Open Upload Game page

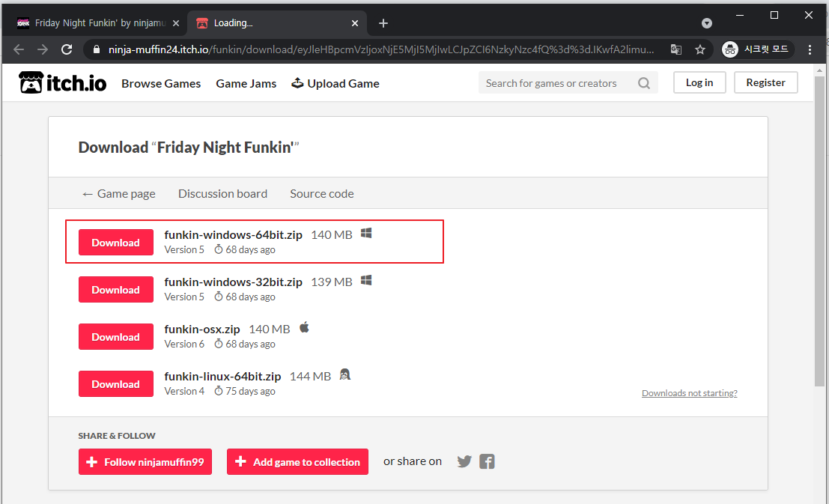point(335,84)
